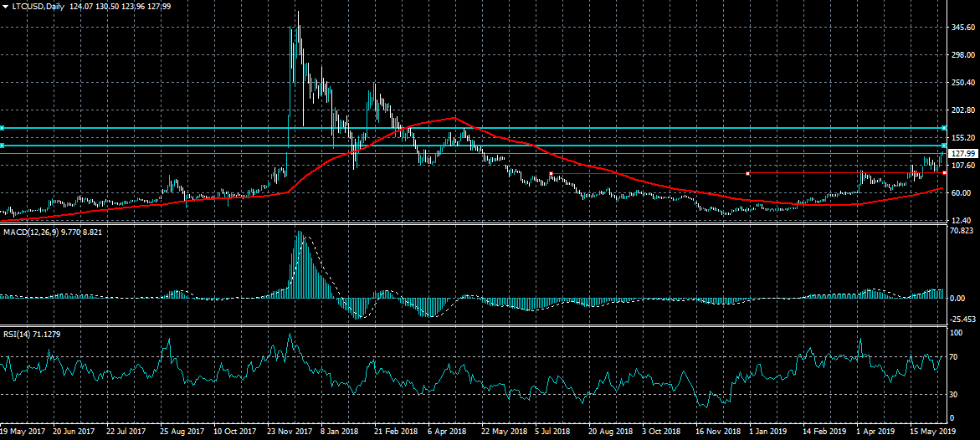Click the 15 May 2019 date label
The image size is (980, 440).
933,432
